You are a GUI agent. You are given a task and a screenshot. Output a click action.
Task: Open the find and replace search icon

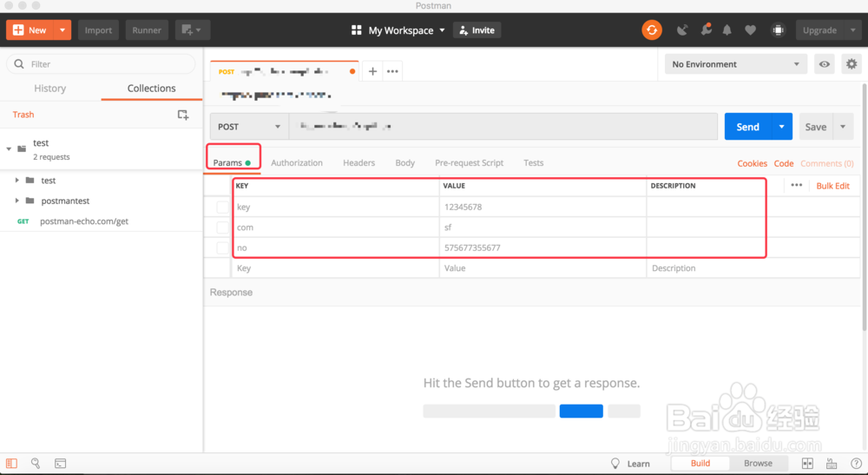[36, 464]
